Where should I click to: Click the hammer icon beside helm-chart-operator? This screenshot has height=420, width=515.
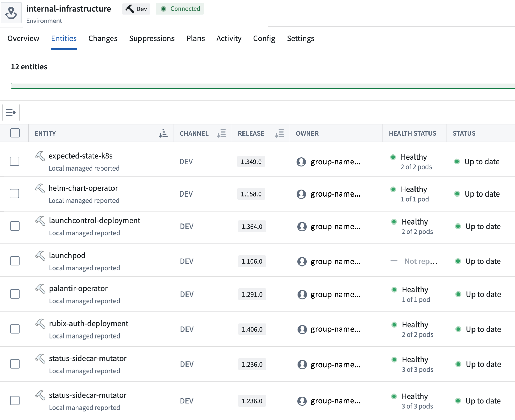click(x=40, y=188)
